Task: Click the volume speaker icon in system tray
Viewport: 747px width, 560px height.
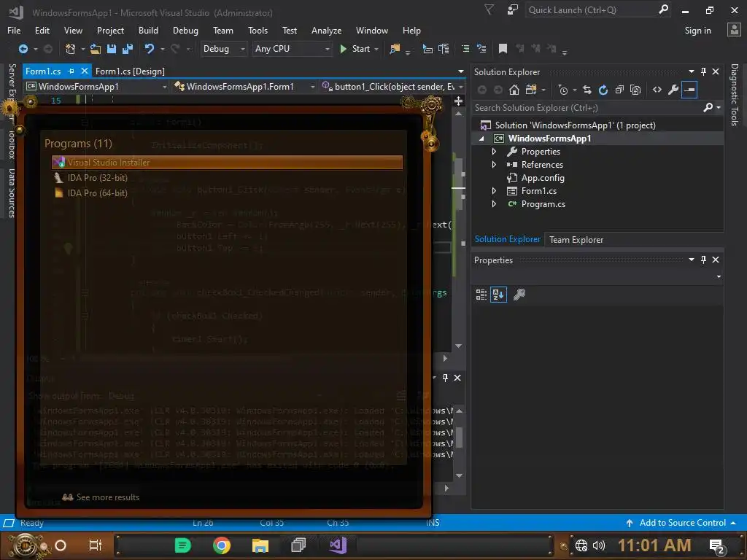Action: [x=599, y=545]
